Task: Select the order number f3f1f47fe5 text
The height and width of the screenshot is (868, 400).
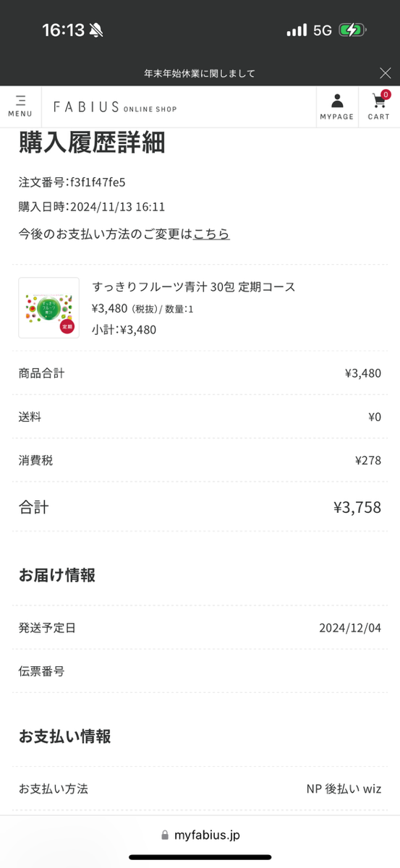Action: (98, 182)
